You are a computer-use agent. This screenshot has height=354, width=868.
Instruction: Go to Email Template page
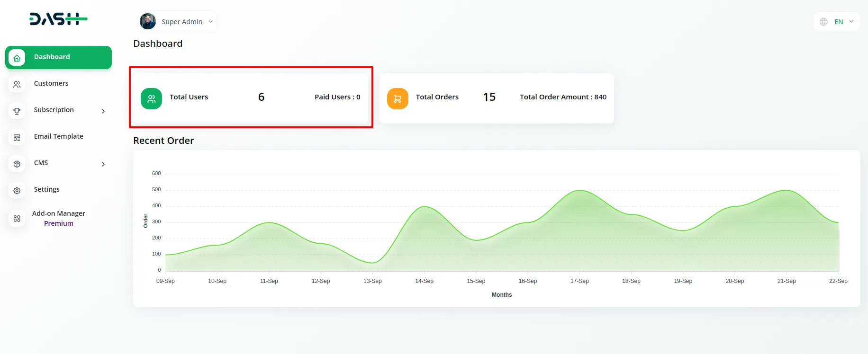(x=58, y=136)
